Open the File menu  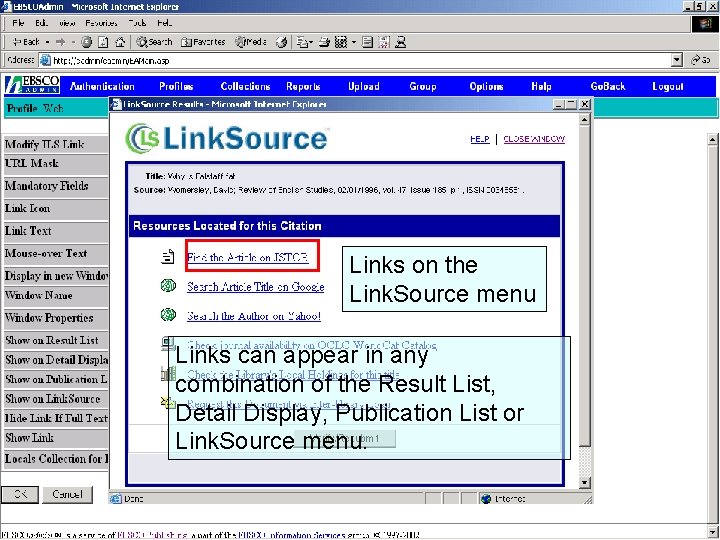pos(18,23)
